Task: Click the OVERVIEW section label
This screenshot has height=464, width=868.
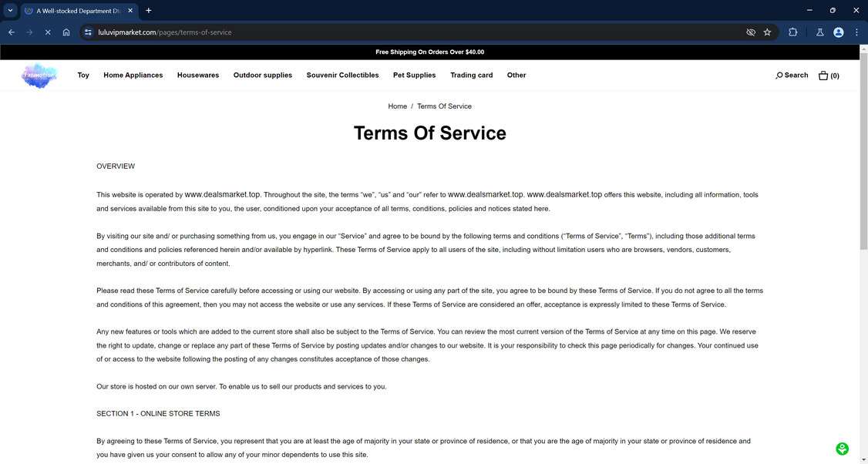Action: click(116, 166)
